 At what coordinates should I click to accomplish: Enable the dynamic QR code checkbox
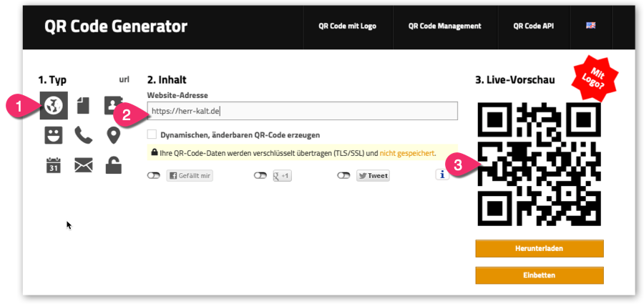point(152,134)
